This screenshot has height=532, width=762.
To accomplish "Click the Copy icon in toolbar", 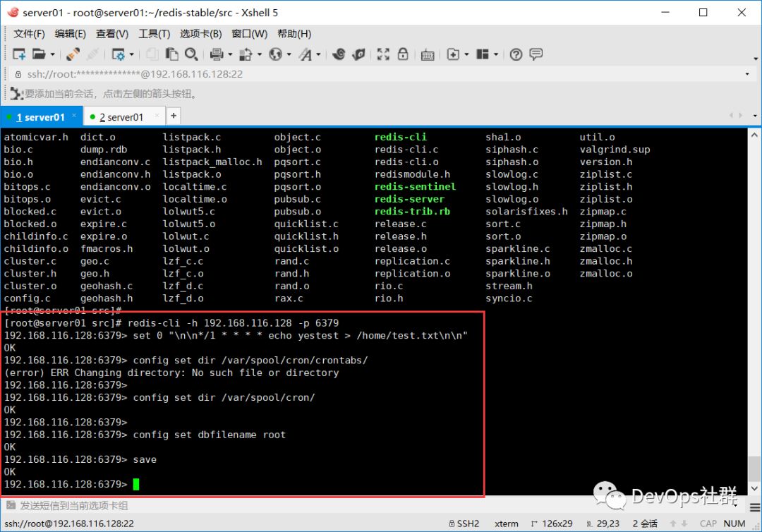I will [152, 54].
